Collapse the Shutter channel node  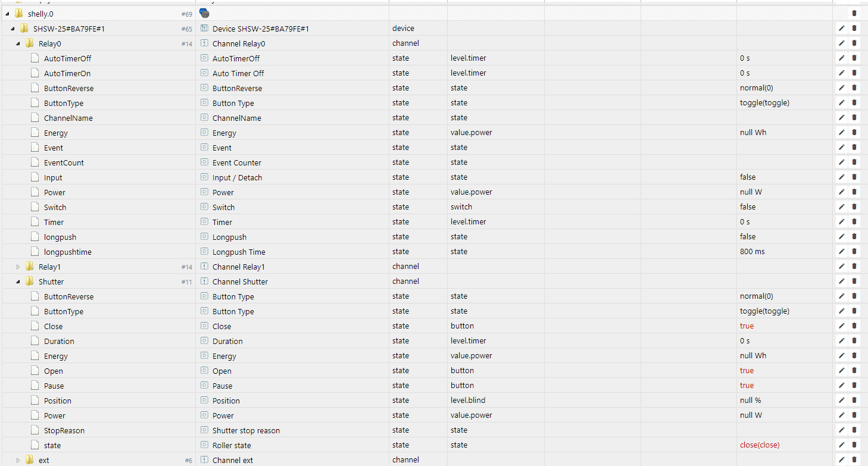(18, 282)
